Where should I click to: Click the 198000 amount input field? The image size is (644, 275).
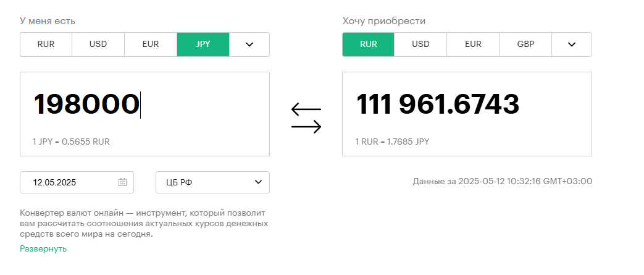pyautogui.click(x=144, y=114)
